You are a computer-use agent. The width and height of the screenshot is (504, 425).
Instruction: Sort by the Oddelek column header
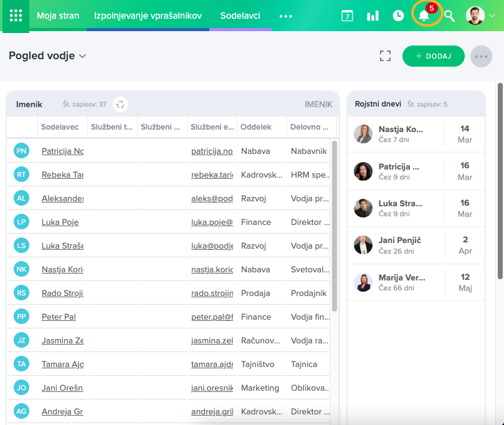[256, 127]
